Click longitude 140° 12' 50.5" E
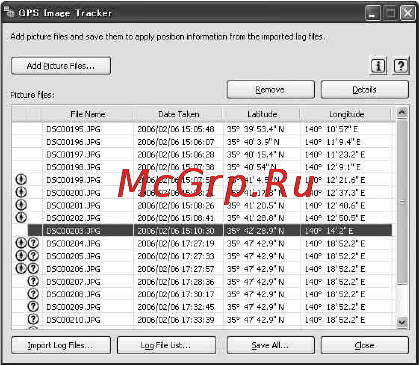The width and height of the screenshot is (420, 365). tap(335, 218)
